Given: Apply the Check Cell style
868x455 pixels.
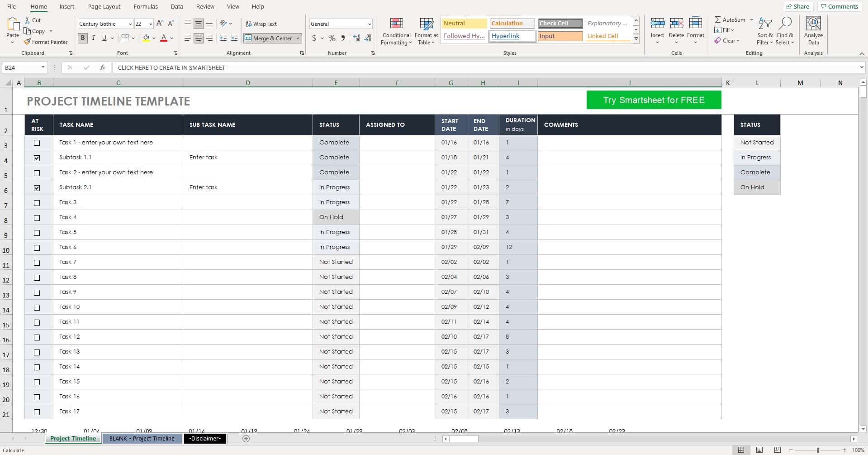Looking at the screenshot, I should click(x=560, y=24).
